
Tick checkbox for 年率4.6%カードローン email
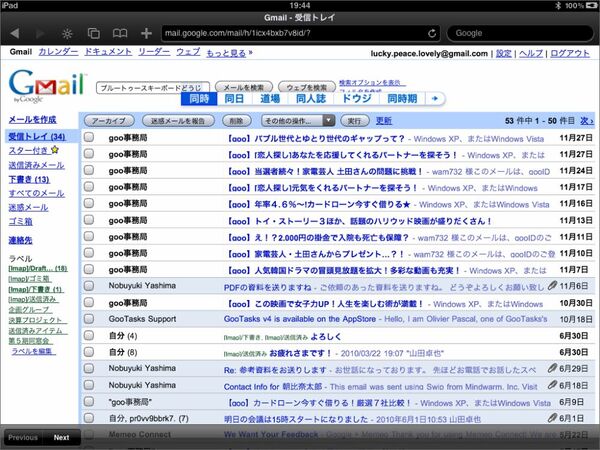coord(89,203)
